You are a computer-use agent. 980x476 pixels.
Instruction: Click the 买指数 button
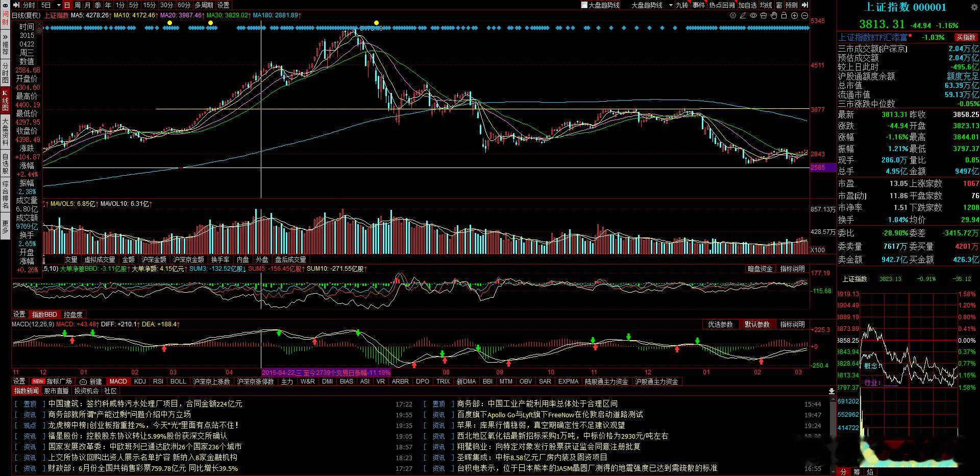(x=966, y=37)
